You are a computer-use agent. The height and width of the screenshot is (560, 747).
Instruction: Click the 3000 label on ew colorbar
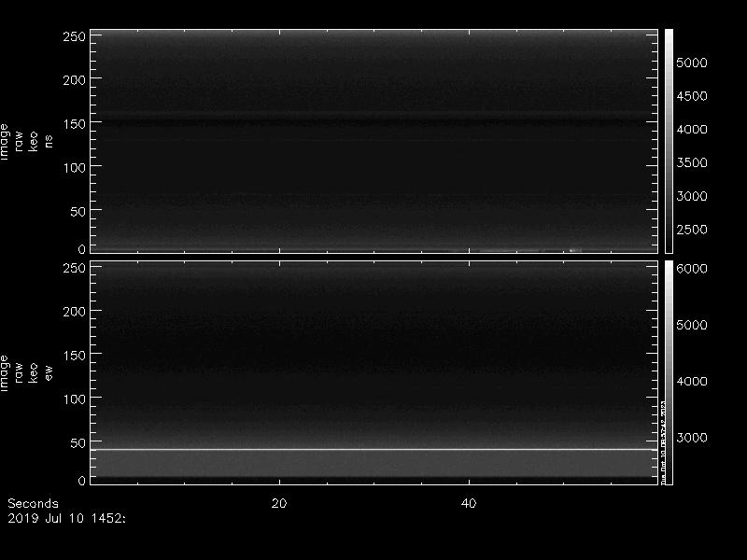(692, 438)
